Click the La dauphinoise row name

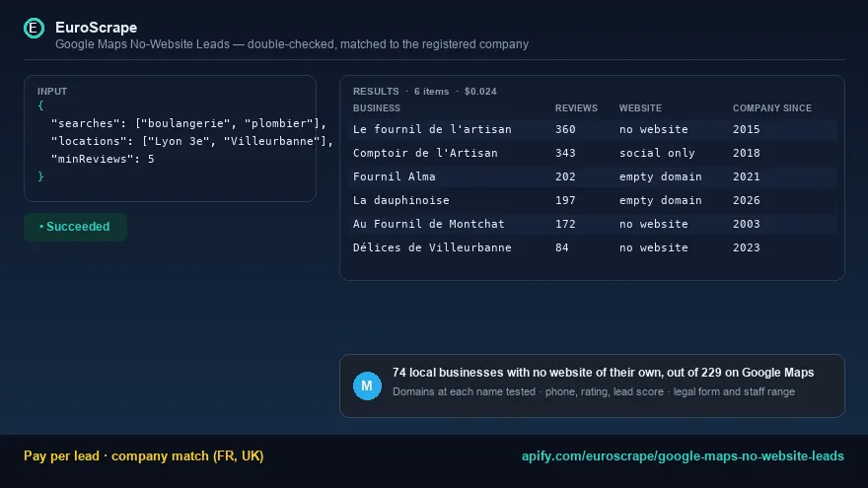tap(401, 200)
